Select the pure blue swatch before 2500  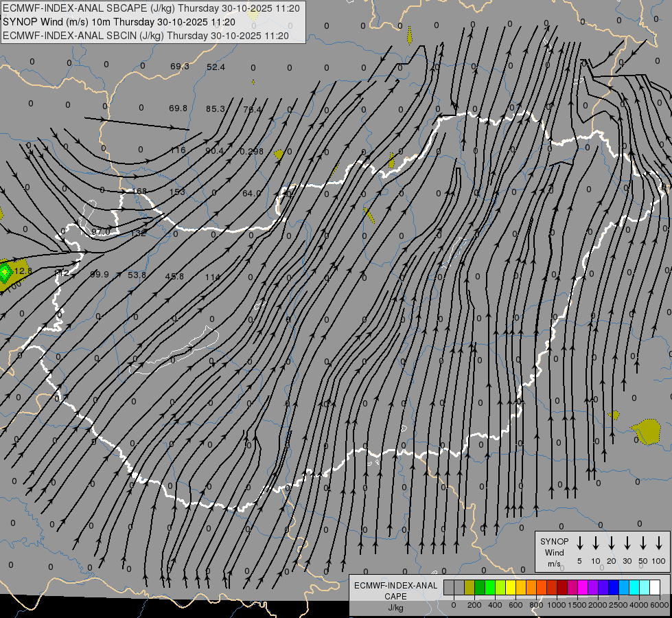click(614, 587)
